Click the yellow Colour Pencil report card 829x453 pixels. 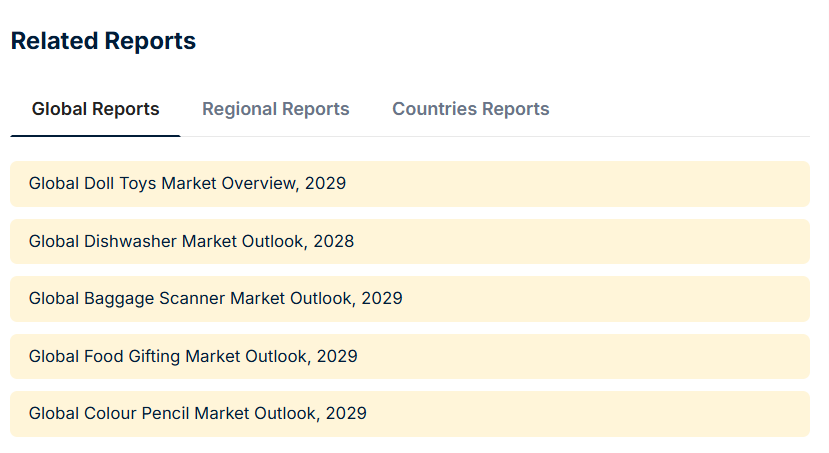(410, 414)
